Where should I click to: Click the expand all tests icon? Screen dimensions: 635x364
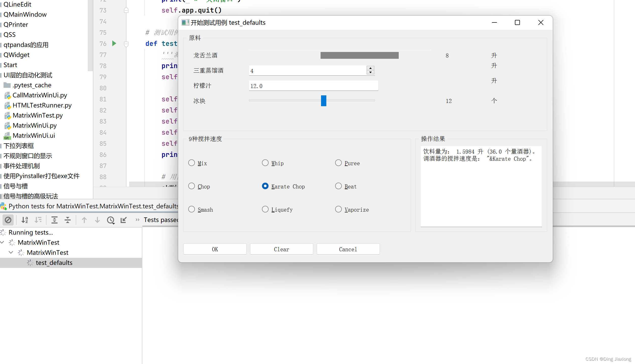pos(55,220)
